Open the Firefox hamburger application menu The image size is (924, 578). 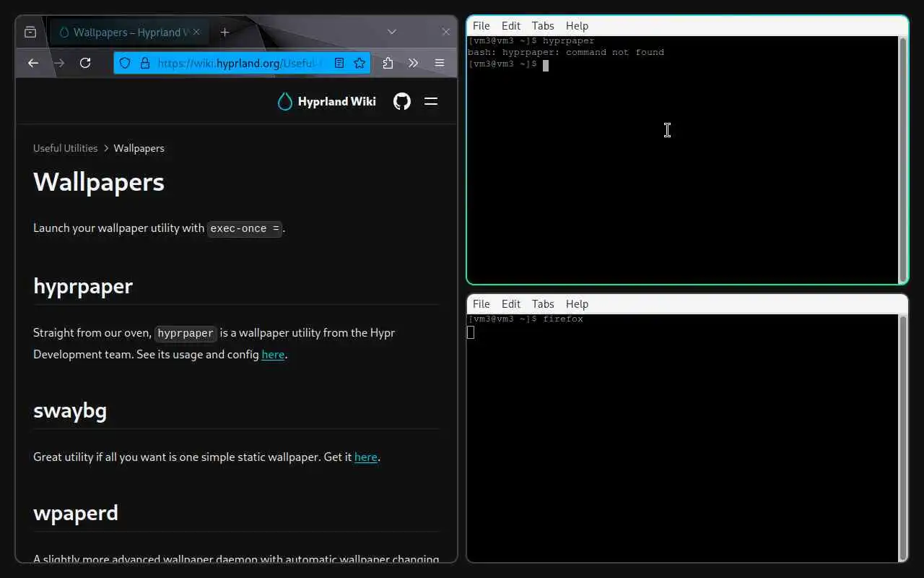(x=439, y=63)
